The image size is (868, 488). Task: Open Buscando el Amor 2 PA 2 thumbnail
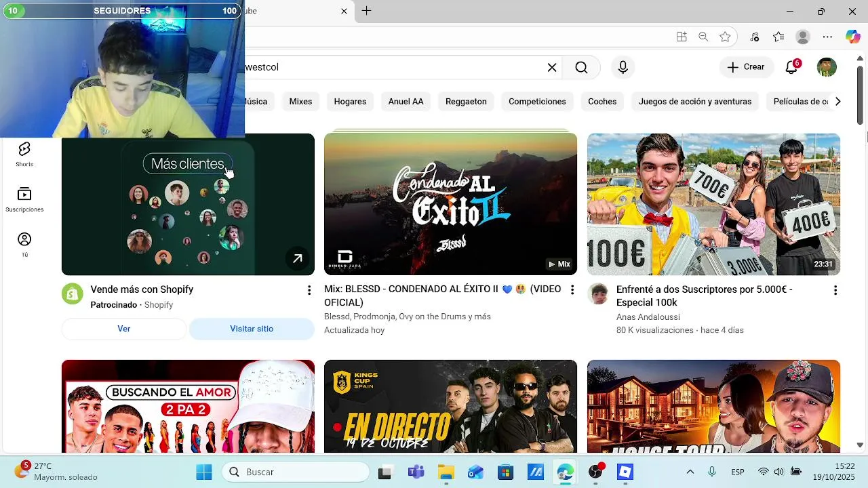pyautogui.click(x=188, y=406)
